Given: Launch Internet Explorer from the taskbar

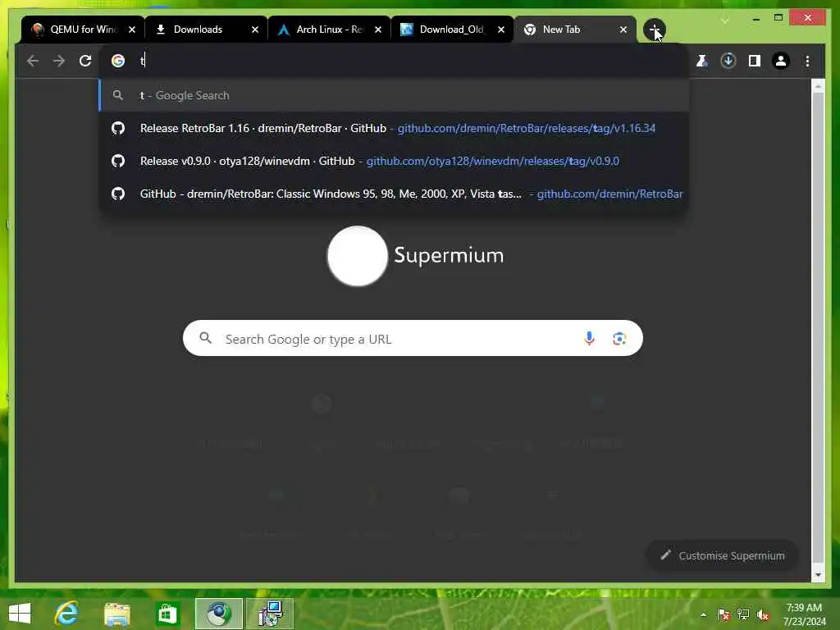Looking at the screenshot, I should pyautogui.click(x=67, y=614).
